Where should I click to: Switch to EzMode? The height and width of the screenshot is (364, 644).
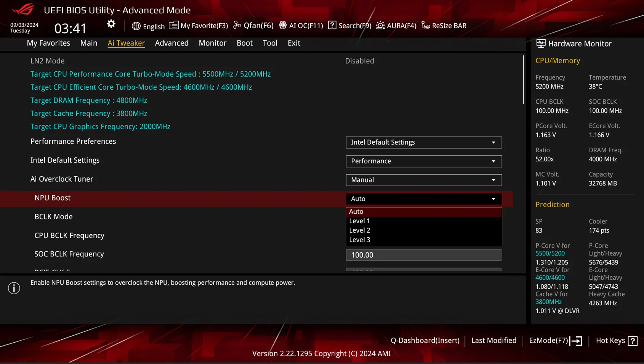pos(555,341)
